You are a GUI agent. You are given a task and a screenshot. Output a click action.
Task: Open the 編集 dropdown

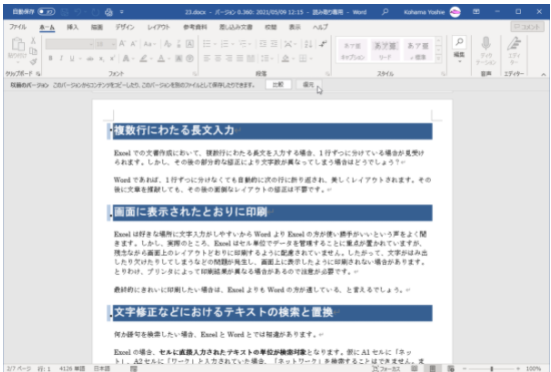tap(459, 50)
